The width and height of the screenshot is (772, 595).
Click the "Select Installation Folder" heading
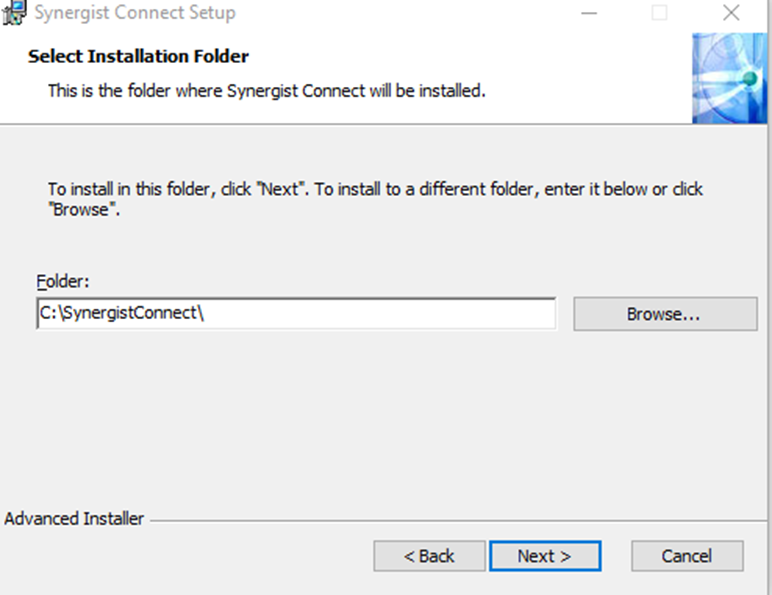click(x=138, y=56)
